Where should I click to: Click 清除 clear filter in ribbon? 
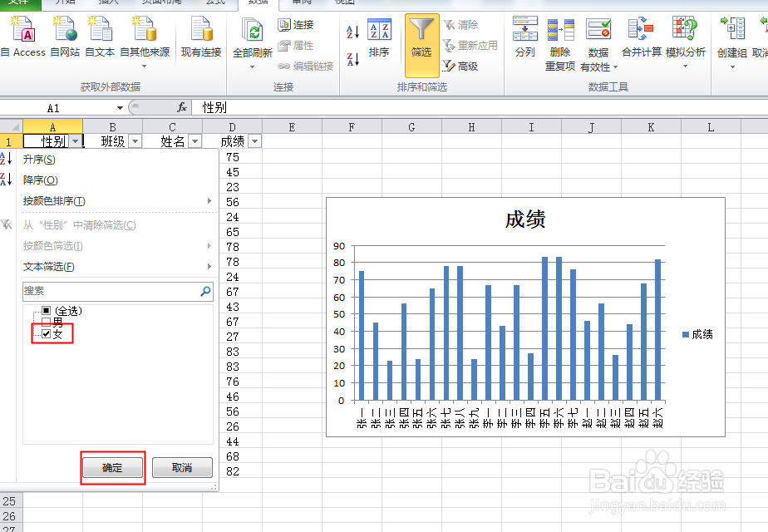point(460,24)
